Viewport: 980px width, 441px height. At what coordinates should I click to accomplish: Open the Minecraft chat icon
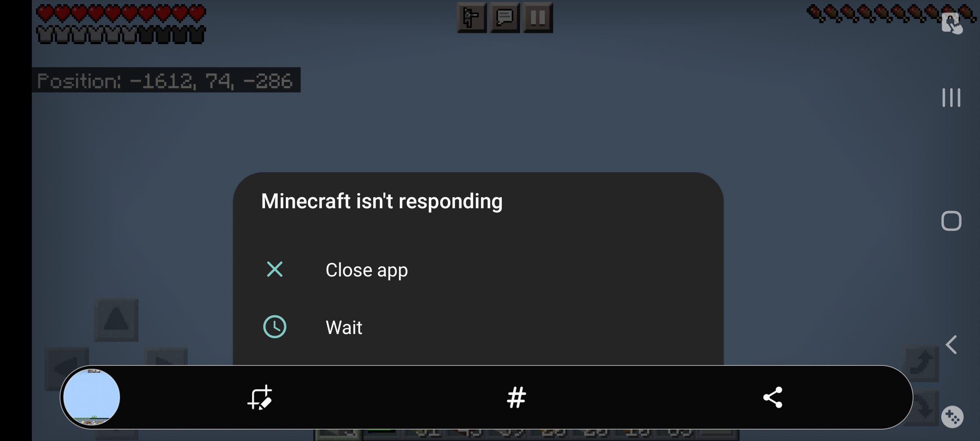click(x=505, y=18)
